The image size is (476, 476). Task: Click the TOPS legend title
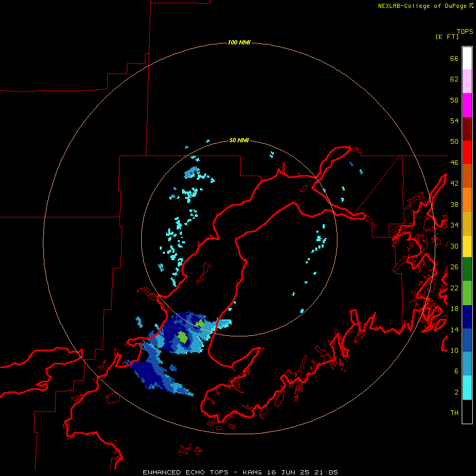point(465,32)
